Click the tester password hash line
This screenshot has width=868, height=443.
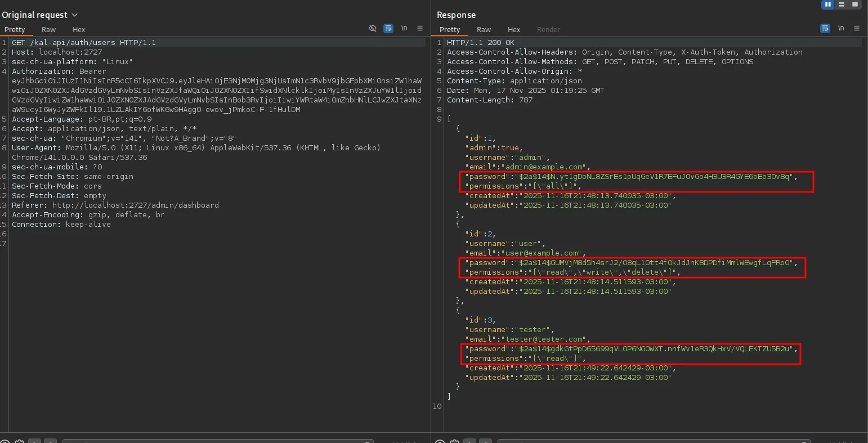click(632, 349)
